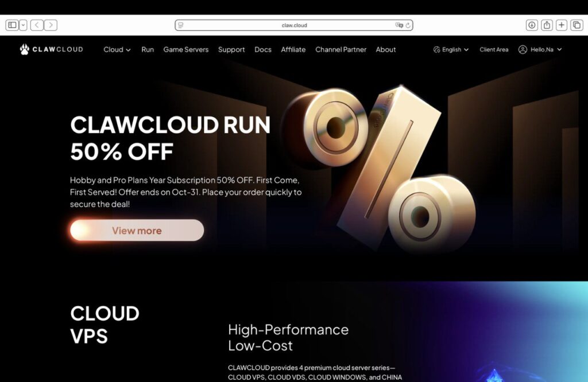Open the Client Area link
Screen dimensions: 588x382
pos(494,49)
